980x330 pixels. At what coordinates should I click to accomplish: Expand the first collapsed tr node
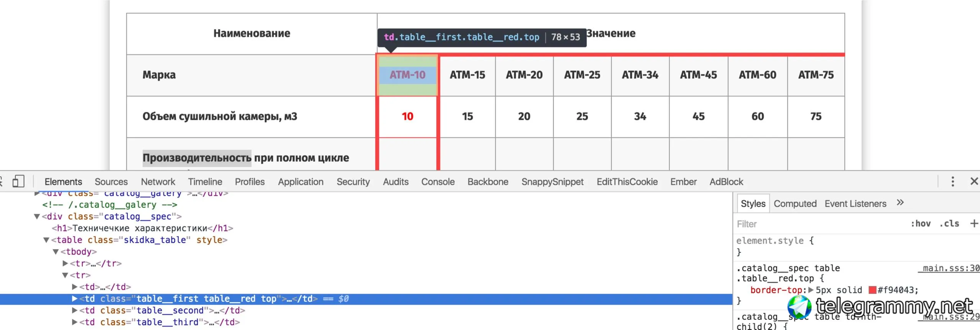click(x=65, y=263)
